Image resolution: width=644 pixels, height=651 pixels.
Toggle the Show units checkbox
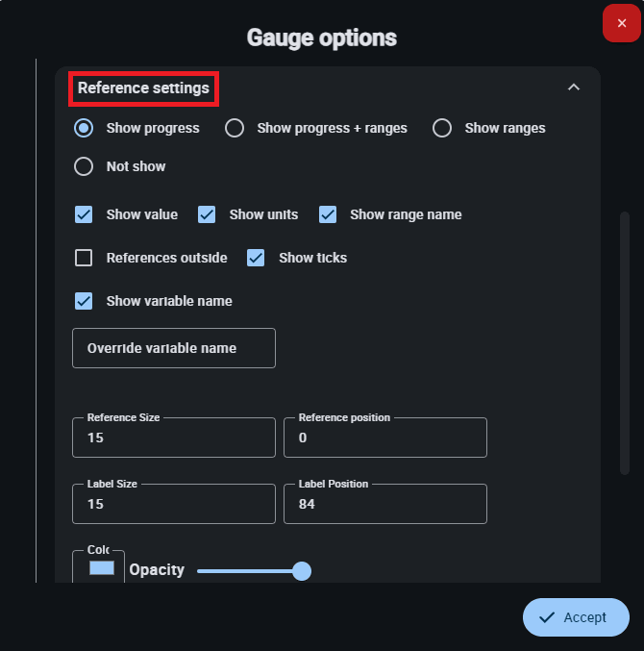click(207, 214)
